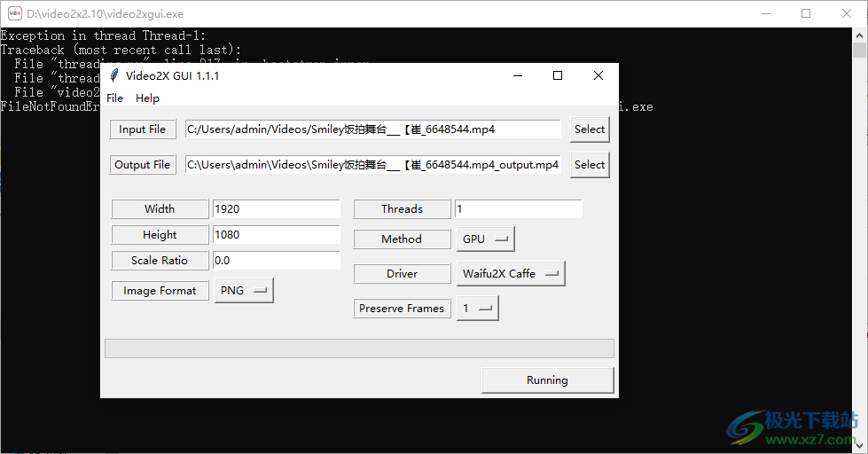This screenshot has width=868, height=454.
Task: Open the Preserve Frames dropdown showing 1
Action: [478, 308]
